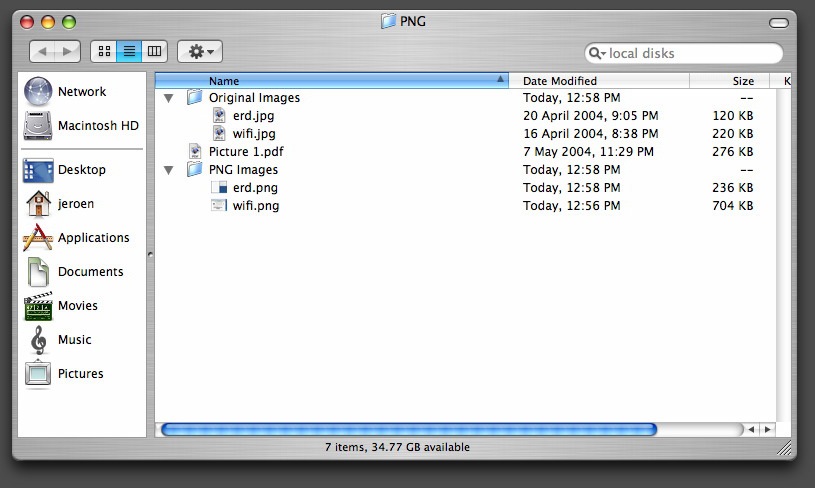Click the jeroen home icon
The height and width of the screenshot is (488, 815).
38,204
